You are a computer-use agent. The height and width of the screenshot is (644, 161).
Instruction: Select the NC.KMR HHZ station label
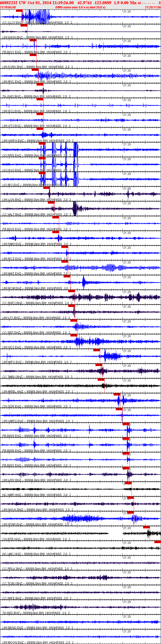tap(12, 495)
